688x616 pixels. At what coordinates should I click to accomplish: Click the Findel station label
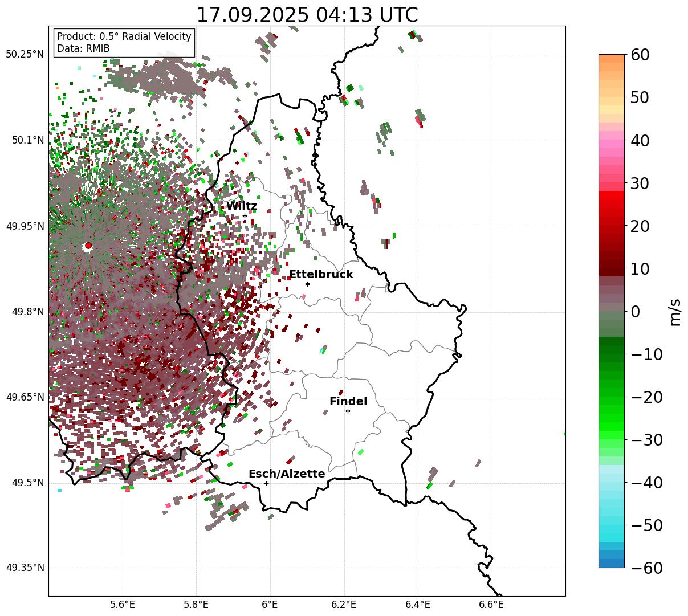click(x=348, y=401)
